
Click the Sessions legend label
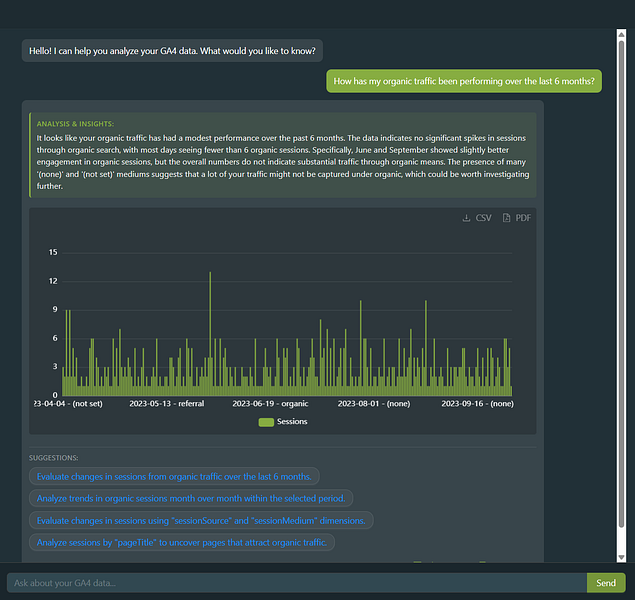click(292, 421)
